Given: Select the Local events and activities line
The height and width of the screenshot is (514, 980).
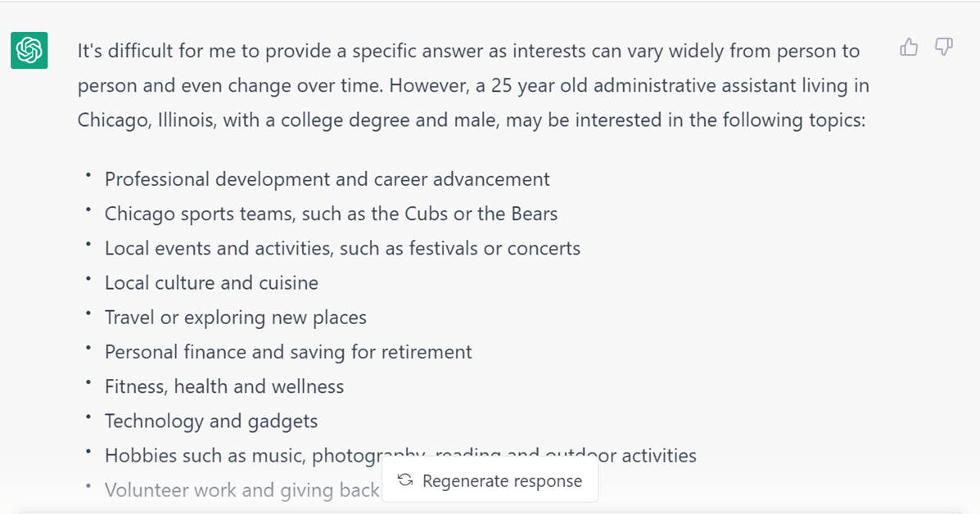Looking at the screenshot, I should (342, 248).
